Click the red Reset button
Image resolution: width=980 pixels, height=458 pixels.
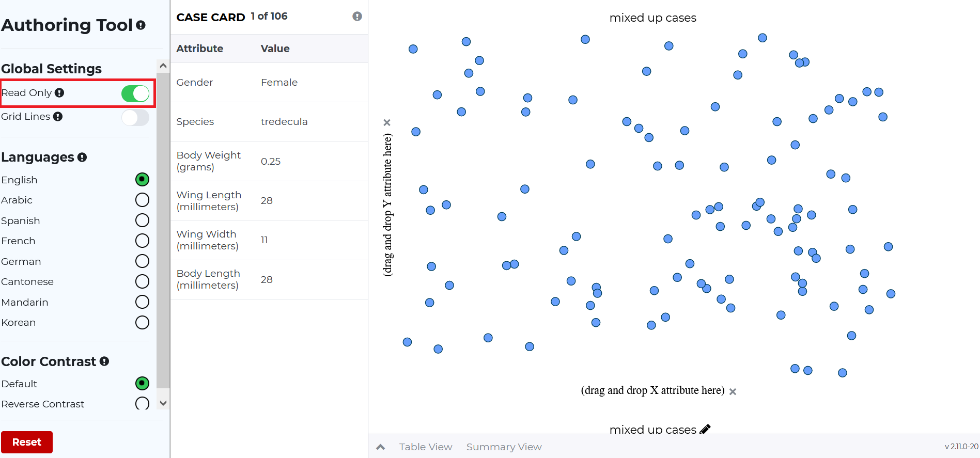(x=27, y=442)
